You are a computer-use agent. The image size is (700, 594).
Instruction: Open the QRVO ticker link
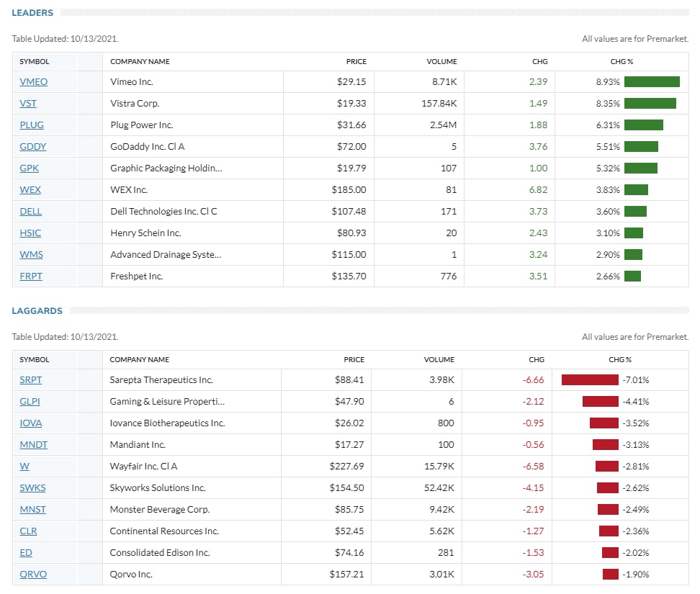pyautogui.click(x=33, y=575)
